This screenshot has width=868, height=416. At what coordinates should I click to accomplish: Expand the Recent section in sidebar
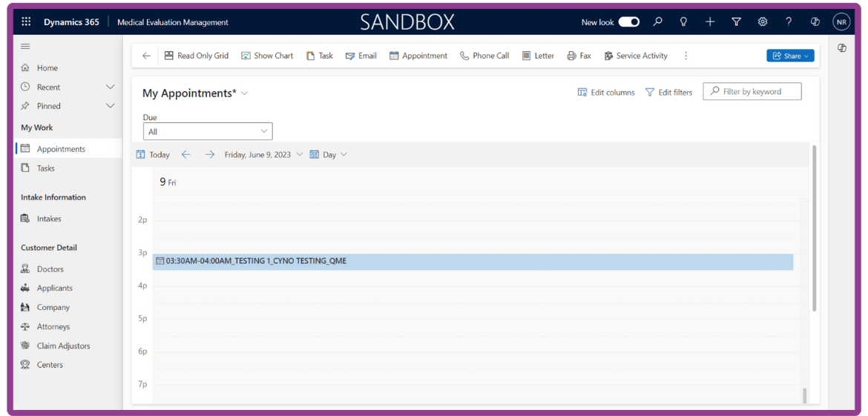click(111, 87)
